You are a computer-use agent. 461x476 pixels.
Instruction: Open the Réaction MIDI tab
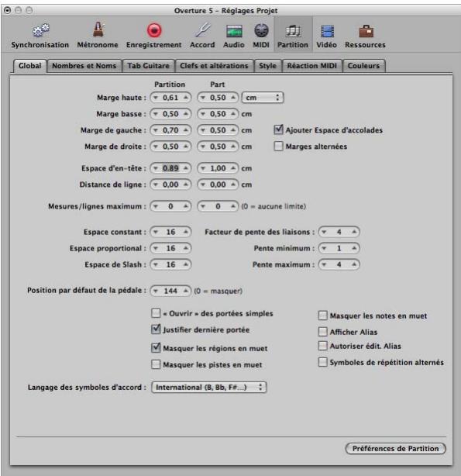311,66
